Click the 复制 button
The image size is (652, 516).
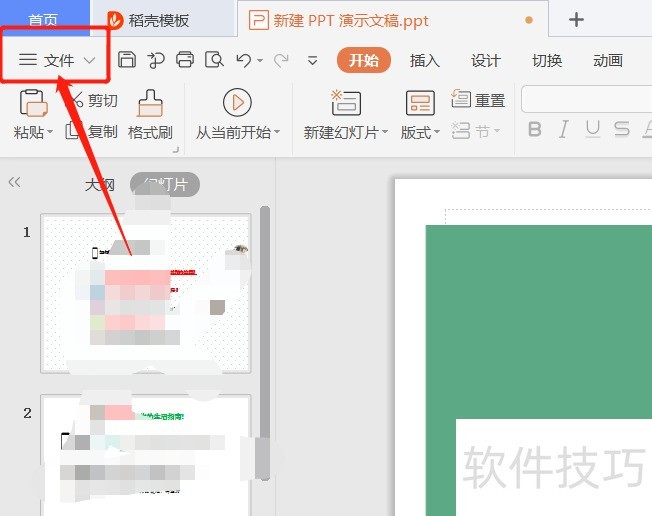[91, 131]
